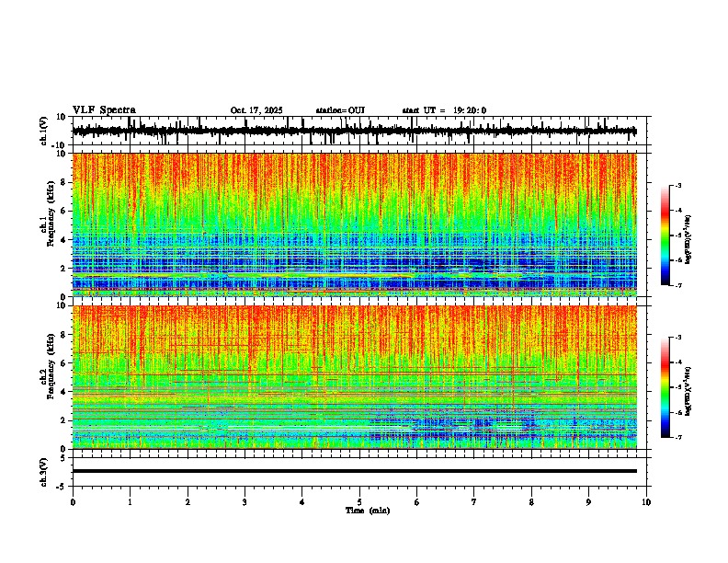
Task: Click ch.1 color bar log(PSD) unit label
Action: tap(688, 239)
